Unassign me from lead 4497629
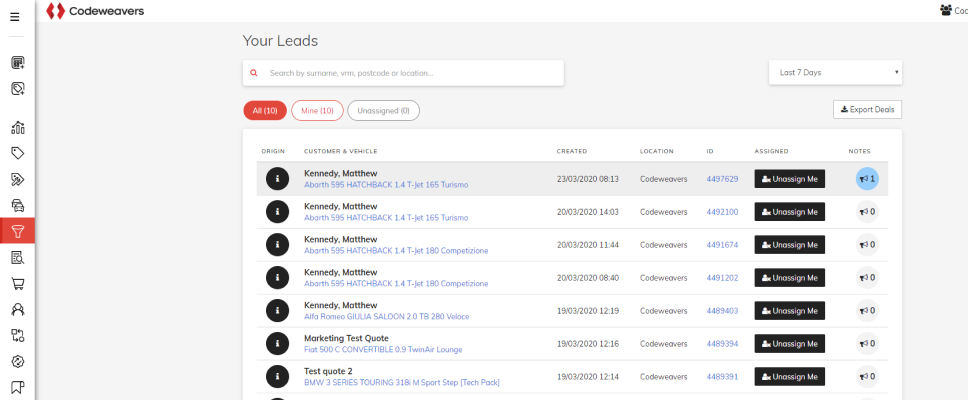Image resolution: width=968 pixels, height=400 pixels. pyautogui.click(x=790, y=179)
